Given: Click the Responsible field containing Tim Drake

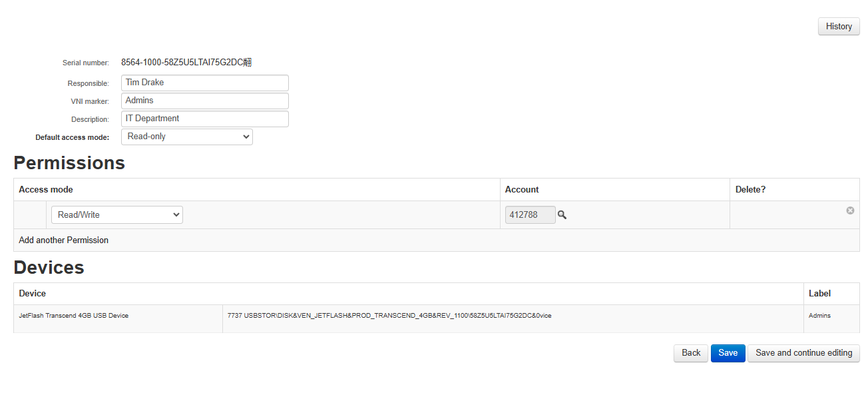Looking at the screenshot, I should (204, 83).
